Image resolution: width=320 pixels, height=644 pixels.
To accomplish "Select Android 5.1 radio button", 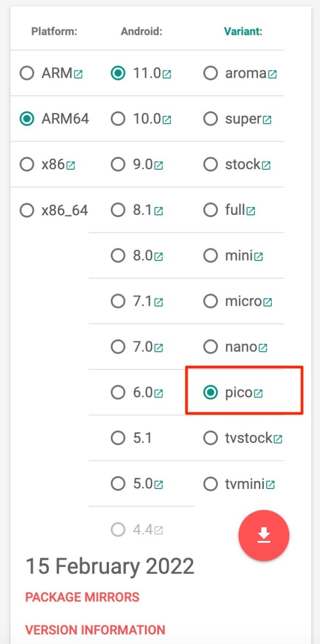I will (118, 438).
